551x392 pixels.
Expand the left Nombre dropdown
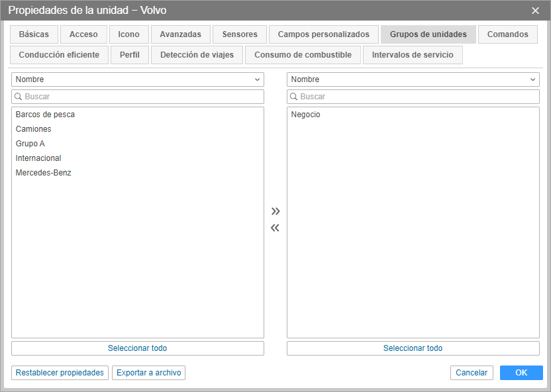pyautogui.click(x=138, y=79)
